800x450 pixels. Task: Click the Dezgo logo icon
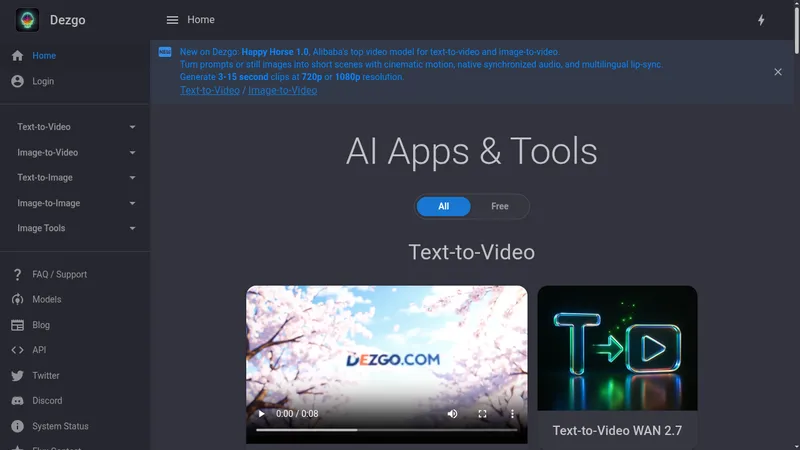pyautogui.click(x=27, y=20)
